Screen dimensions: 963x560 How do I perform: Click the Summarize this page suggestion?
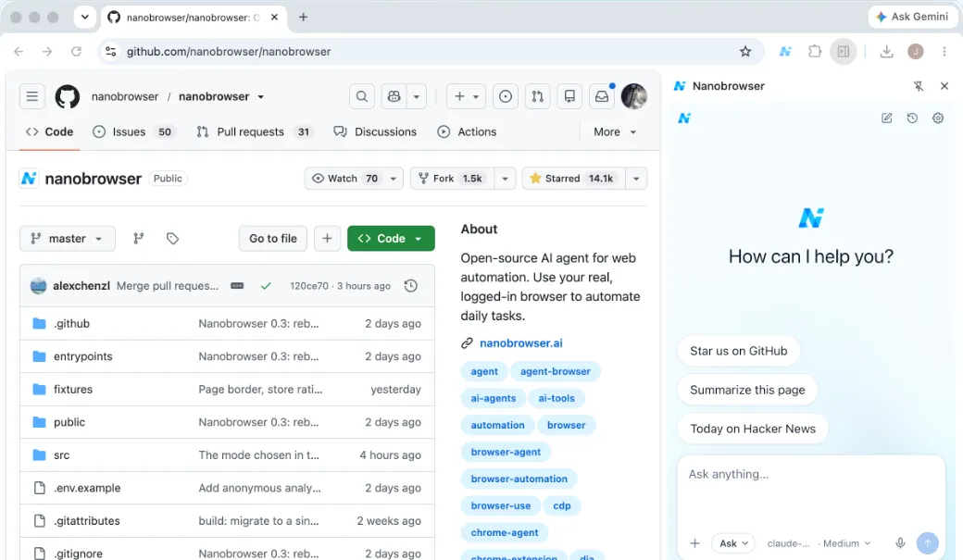pyautogui.click(x=747, y=390)
